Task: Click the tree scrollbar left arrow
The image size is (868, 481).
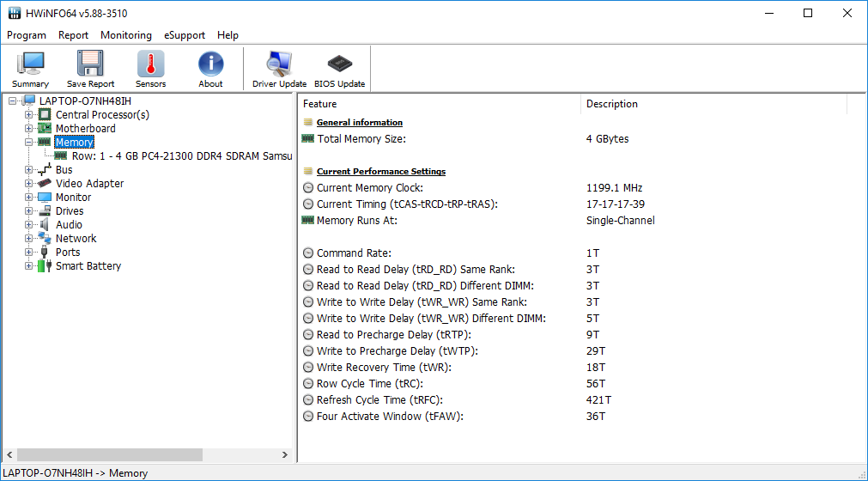Action: [x=9, y=454]
